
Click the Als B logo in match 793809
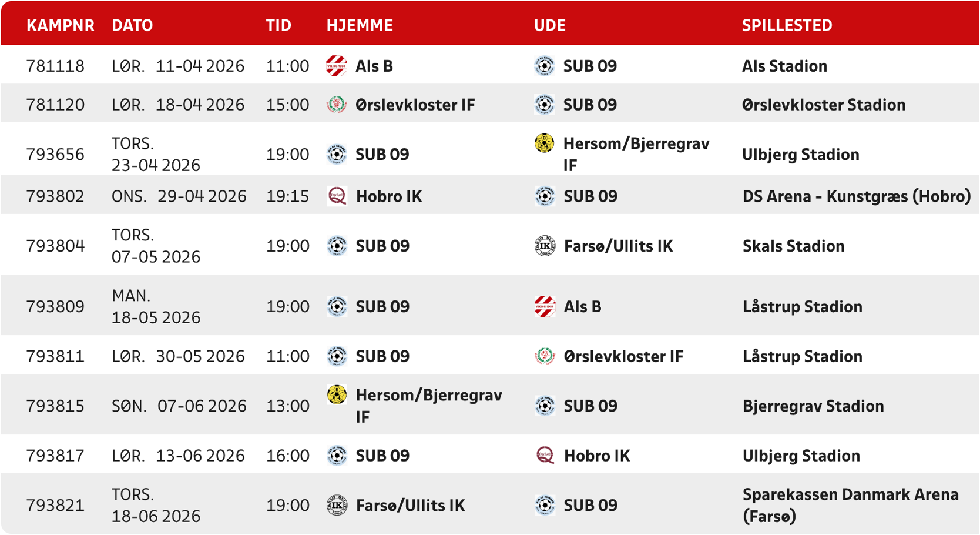pyautogui.click(x=545, y=306)
